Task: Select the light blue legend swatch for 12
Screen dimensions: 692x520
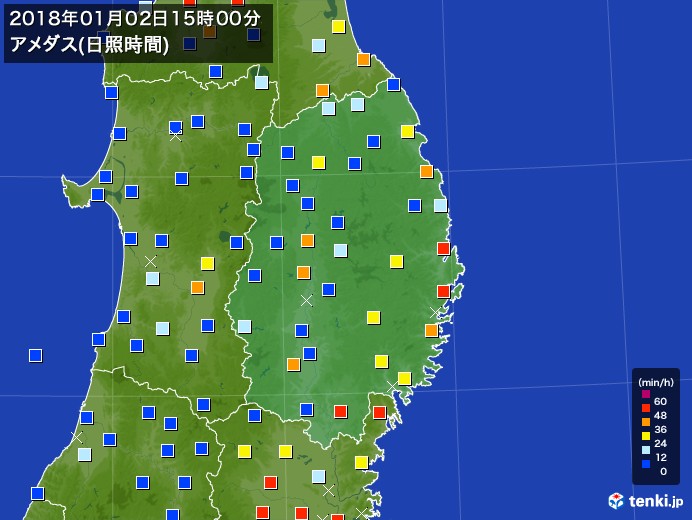Action: 646,450
